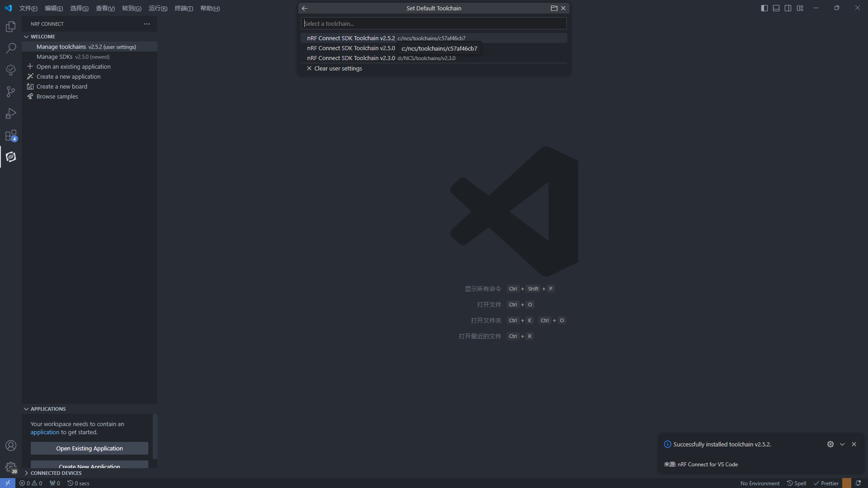Open the Accounts icon in activity bar
868x488 pixels.
point(11,446)
